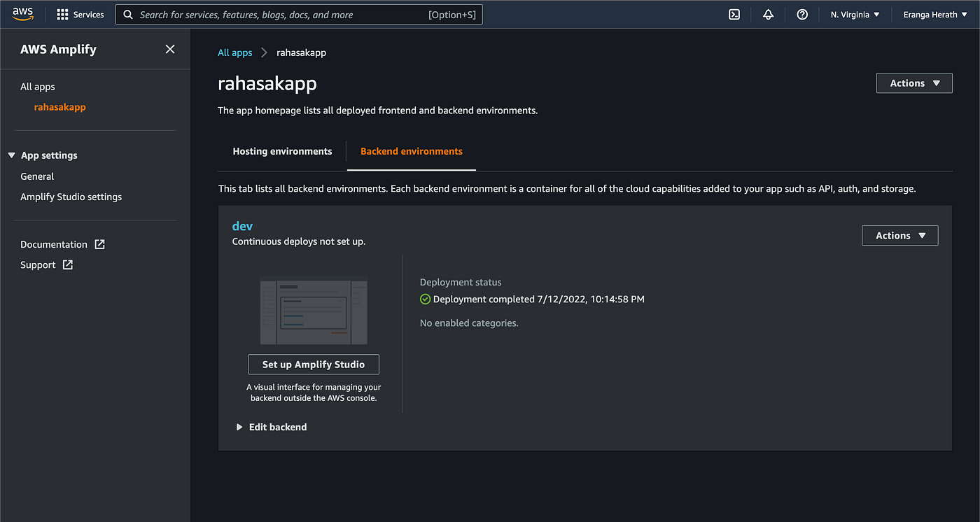Switch to the Hosting environments tab
The width and height of the screenshot is (980, 522).
click(x=282, y=151)
